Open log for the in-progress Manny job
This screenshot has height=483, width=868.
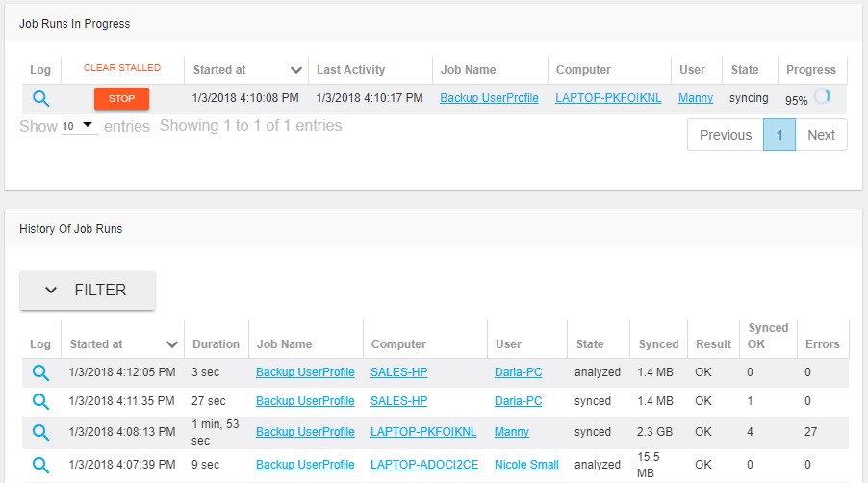(x=40, y=98)
